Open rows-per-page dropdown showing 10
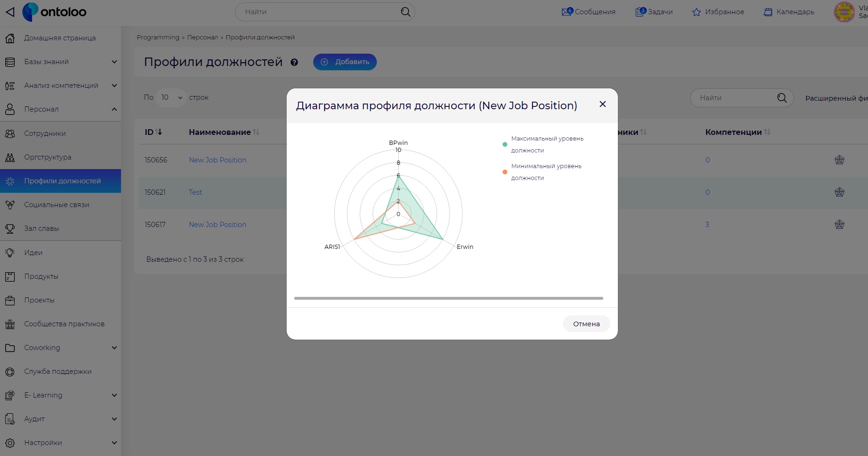 [x=171, y=97]
